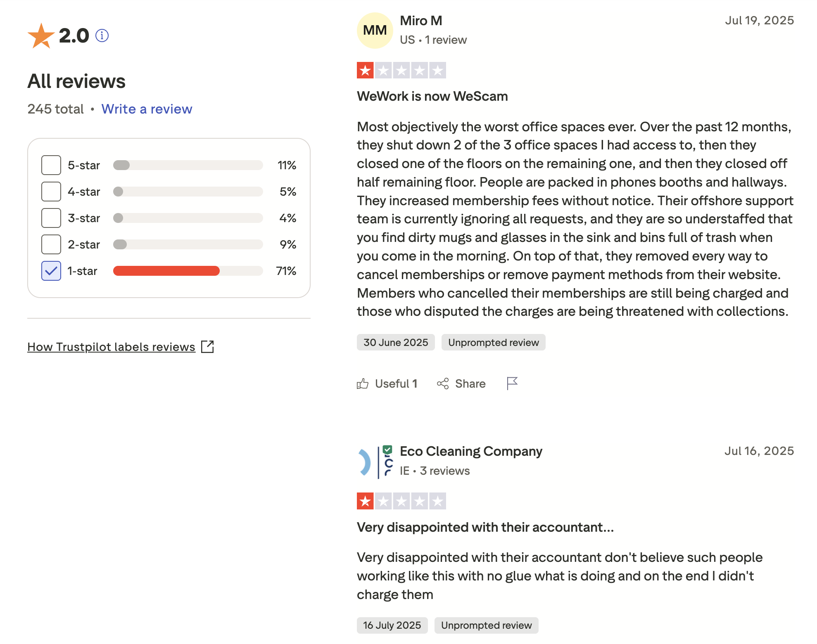Click Write a review link
817x644 pixels.
click(x=147, y=109)
